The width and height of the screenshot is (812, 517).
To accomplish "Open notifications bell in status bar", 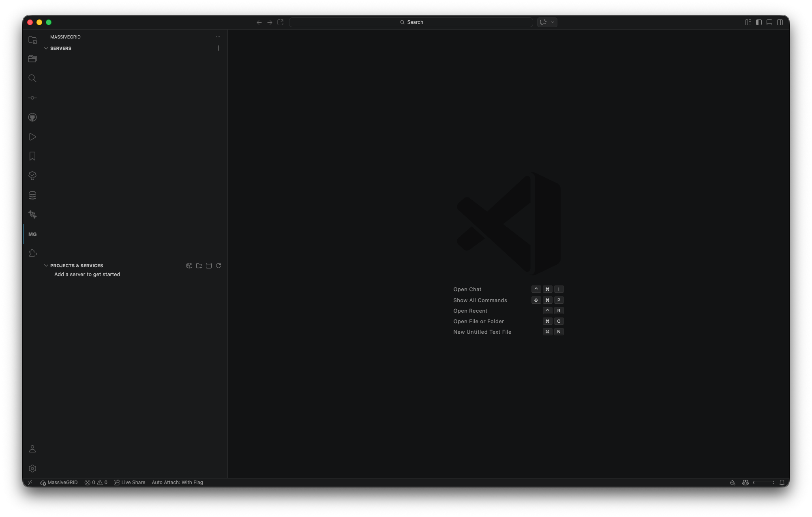I will point(782,483).
